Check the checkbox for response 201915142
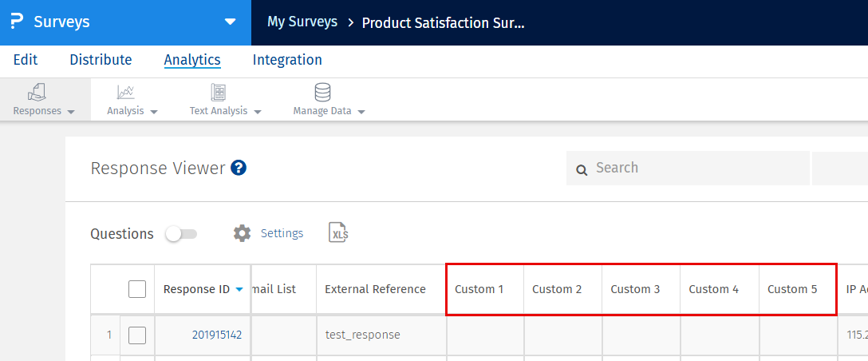Screen dimensions: 868x361 tap(137, 335)
